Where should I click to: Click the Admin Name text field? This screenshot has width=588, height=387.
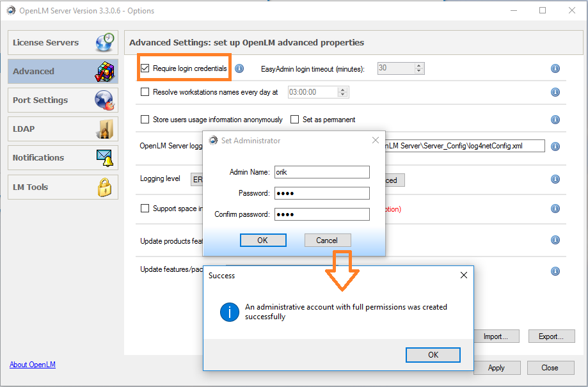pos(321,172)
